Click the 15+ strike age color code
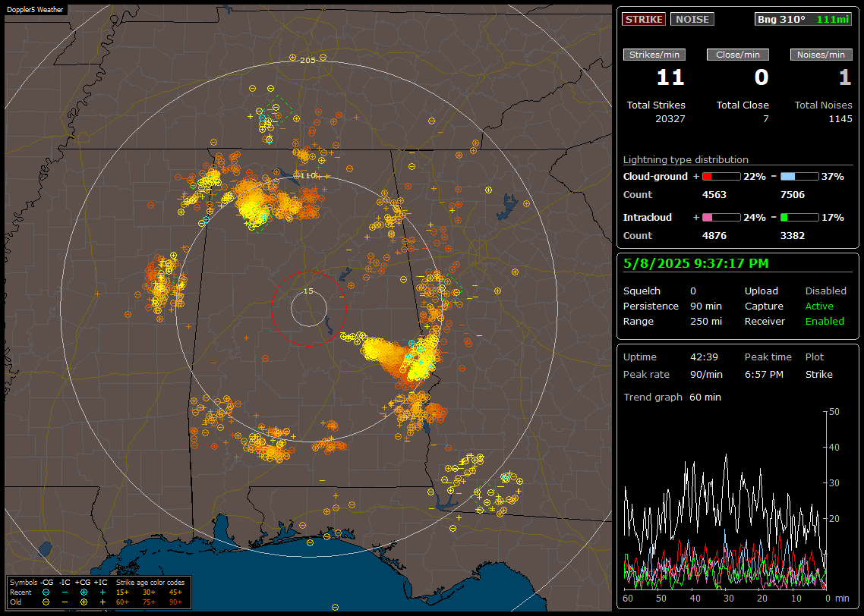864x616 pixels. coord(122,592)
